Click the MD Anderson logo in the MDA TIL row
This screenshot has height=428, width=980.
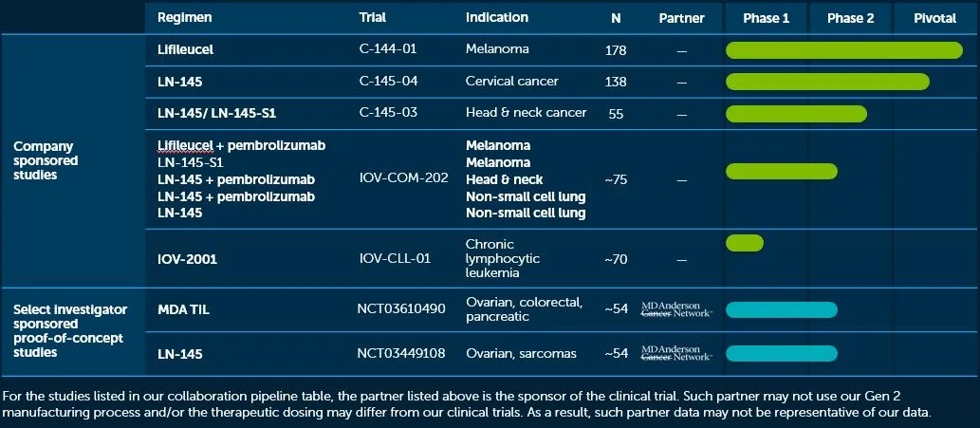pos(676,309)
